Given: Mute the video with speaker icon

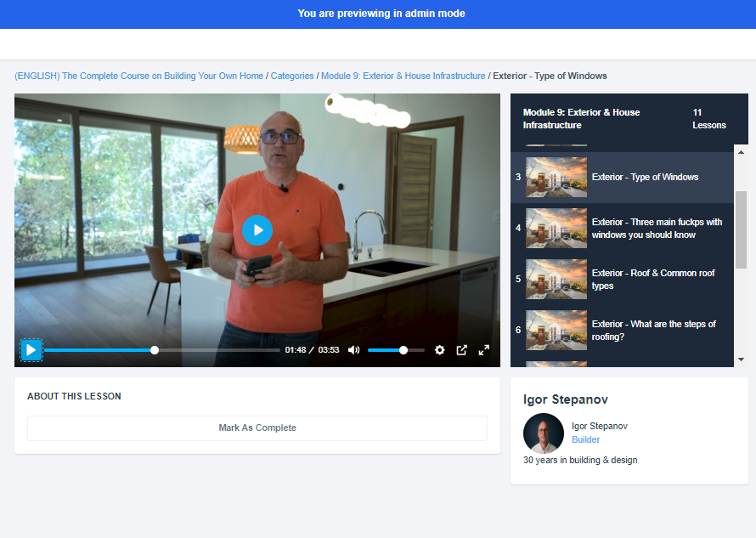Looking at the screenshot, I should click(354, 350).
